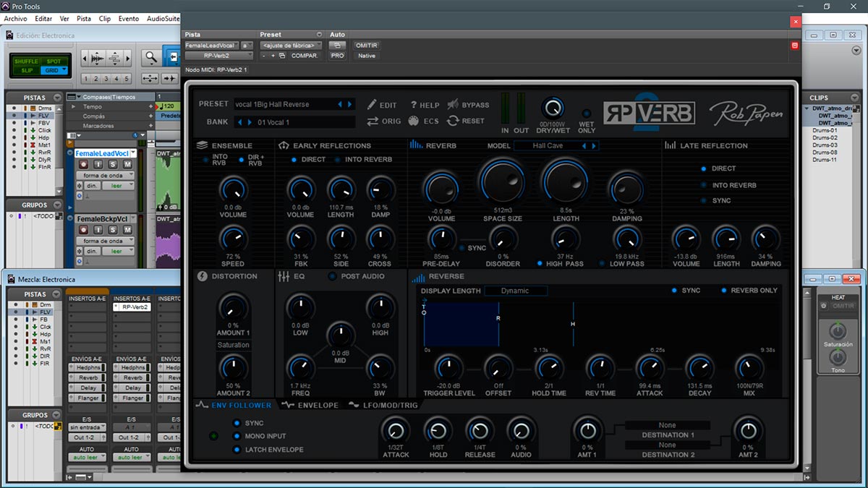
Task: Switch to the ENV FOLLOWER tab
Action: pos(234,406)
